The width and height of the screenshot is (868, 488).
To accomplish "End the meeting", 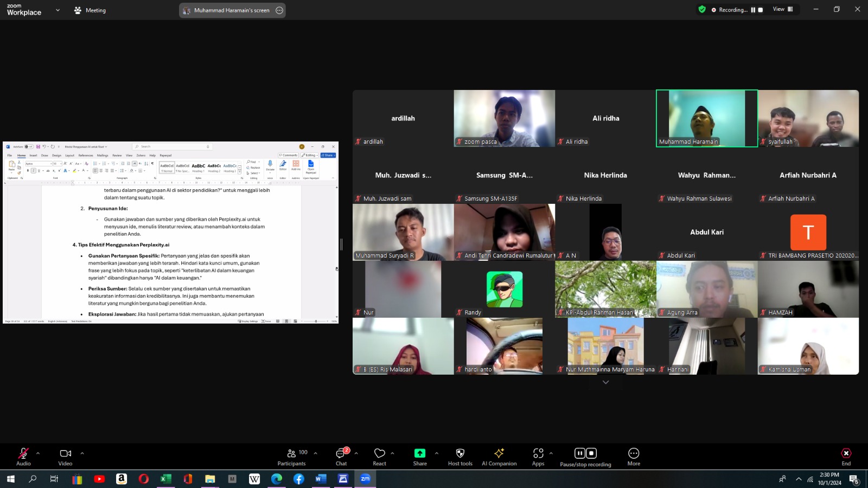I will tap(846, 457).
